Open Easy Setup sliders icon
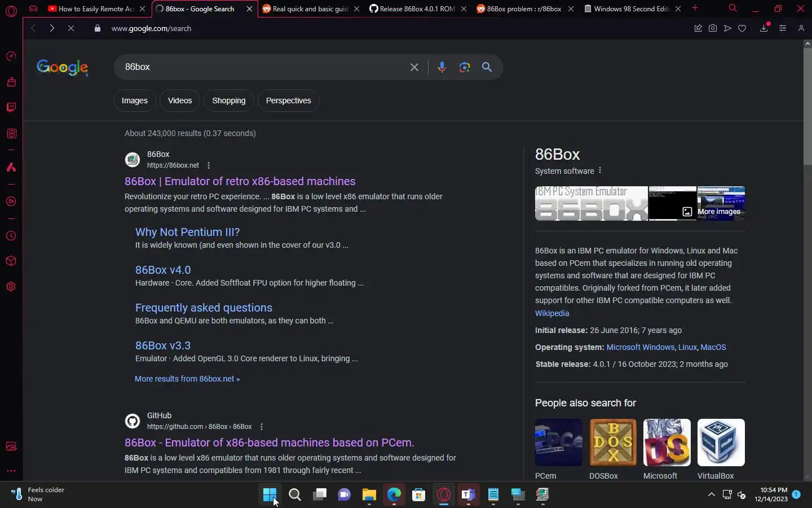The width and height of the screenshot is (812, 508). pos(783,28)
